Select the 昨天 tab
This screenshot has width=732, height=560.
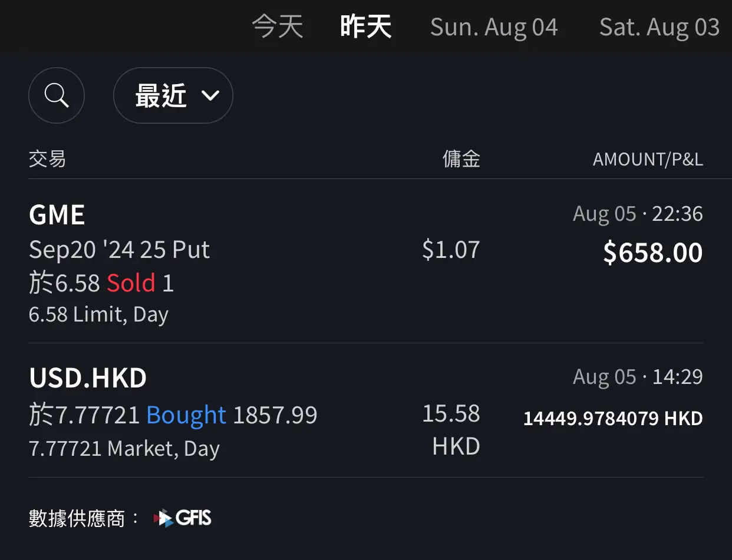pos(366,27)
